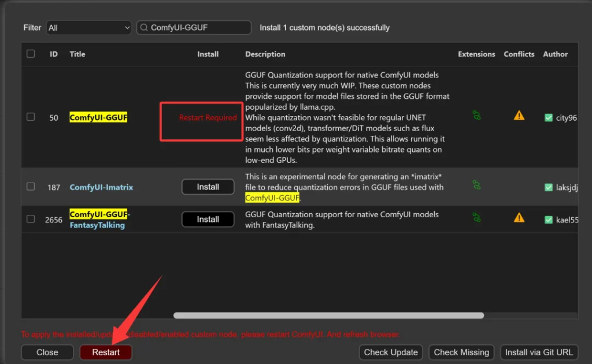592x364 pixels.
Task: Click the Restart Required status text
Action: tap(208, 118)
